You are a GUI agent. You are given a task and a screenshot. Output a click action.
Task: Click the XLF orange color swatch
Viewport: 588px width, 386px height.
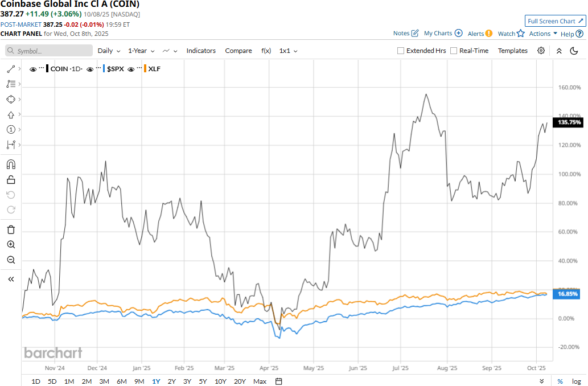click(x=145, y=69)
